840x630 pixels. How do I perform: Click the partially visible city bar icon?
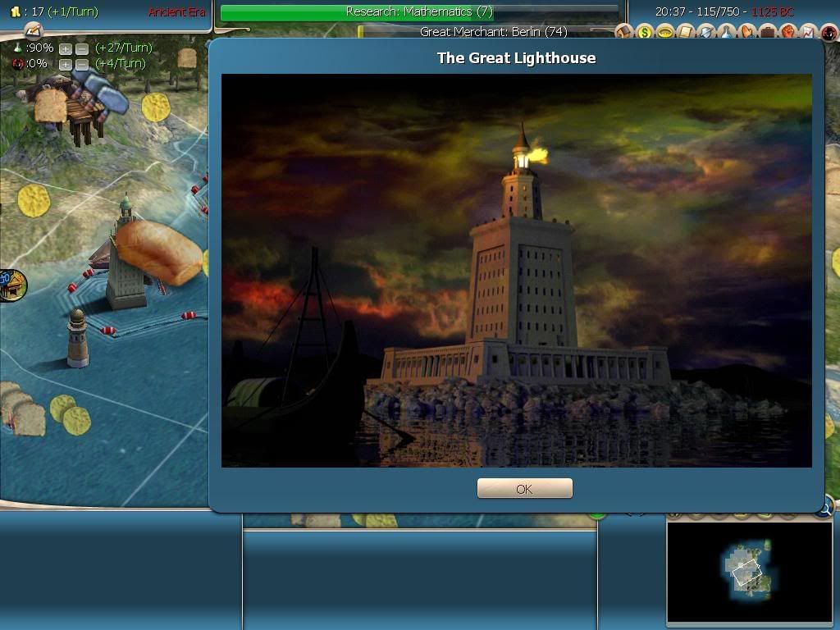click(x=12, y=285)
